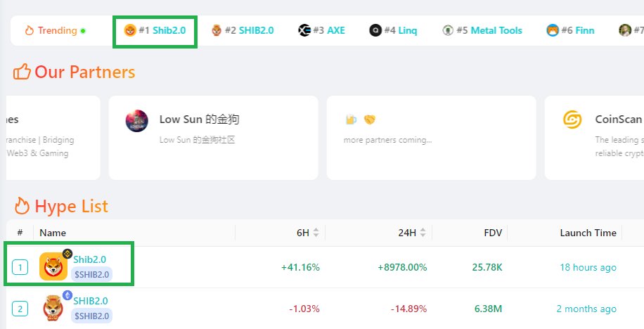This screenshot has width=644, height=329.
Task: Click the handshake emoji icon
Action: [x=370, y=120]
